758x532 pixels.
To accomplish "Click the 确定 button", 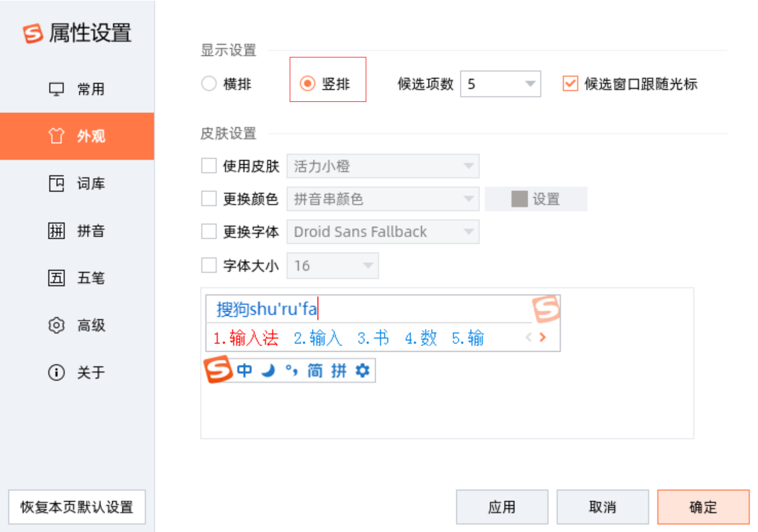I will tap(703, 507).
